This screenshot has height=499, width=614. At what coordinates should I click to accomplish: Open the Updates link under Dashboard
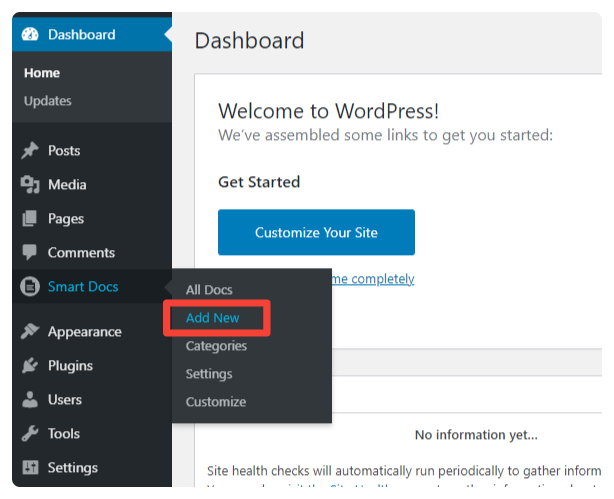(48, 101)
